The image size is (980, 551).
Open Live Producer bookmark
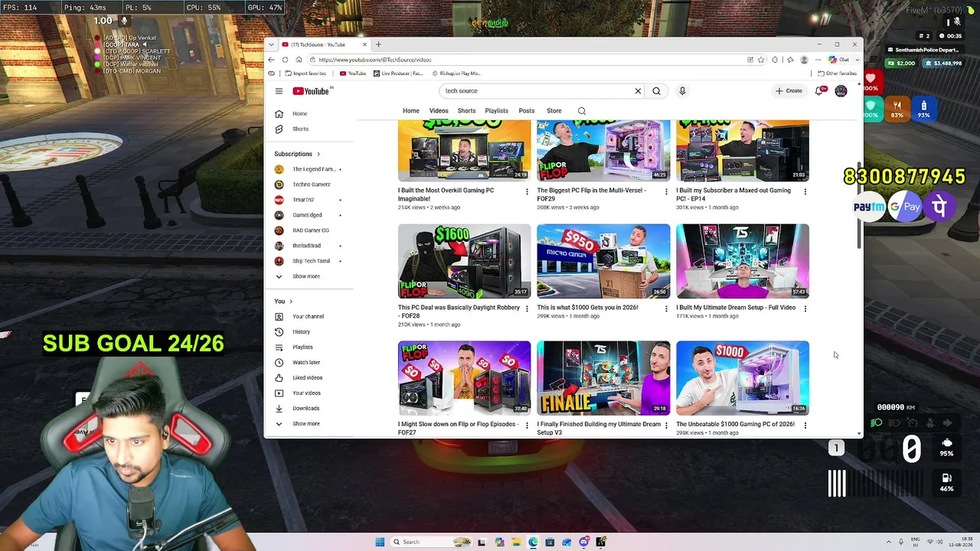(x=398, y=73)
